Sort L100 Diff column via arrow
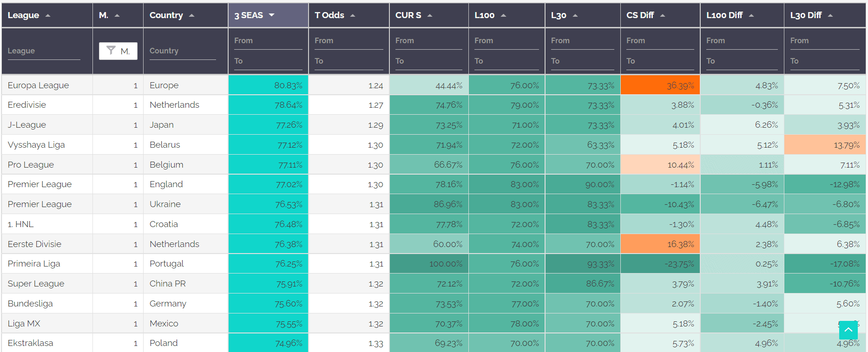The width and height of the screenshot is (868, 352). [x=751, y=16]
